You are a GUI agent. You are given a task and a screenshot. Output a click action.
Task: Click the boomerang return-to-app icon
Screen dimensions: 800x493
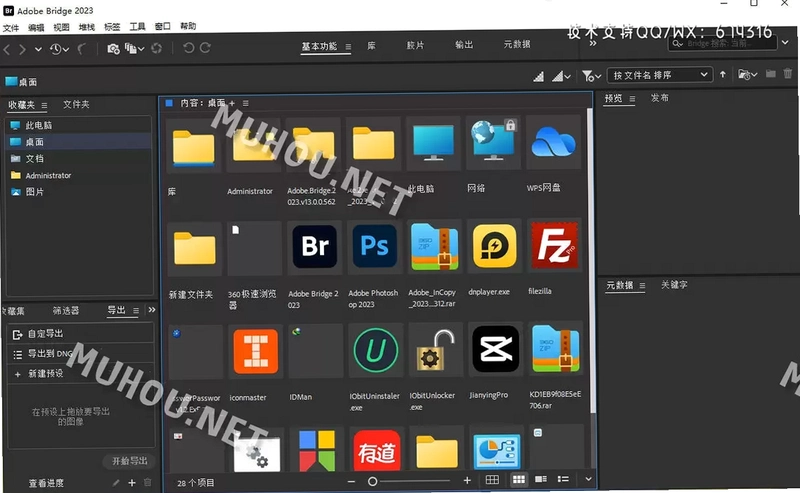tap(81, 48)
